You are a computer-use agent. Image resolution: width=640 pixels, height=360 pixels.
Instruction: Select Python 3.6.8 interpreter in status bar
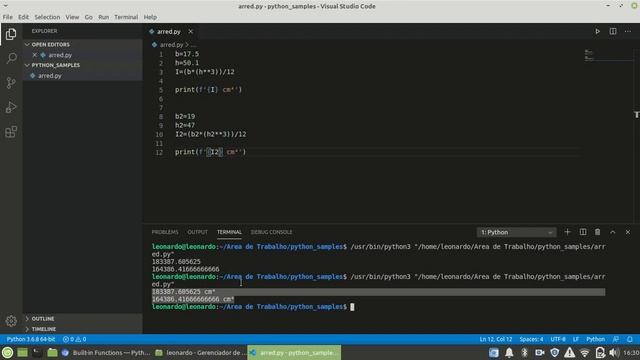(31, 339)
